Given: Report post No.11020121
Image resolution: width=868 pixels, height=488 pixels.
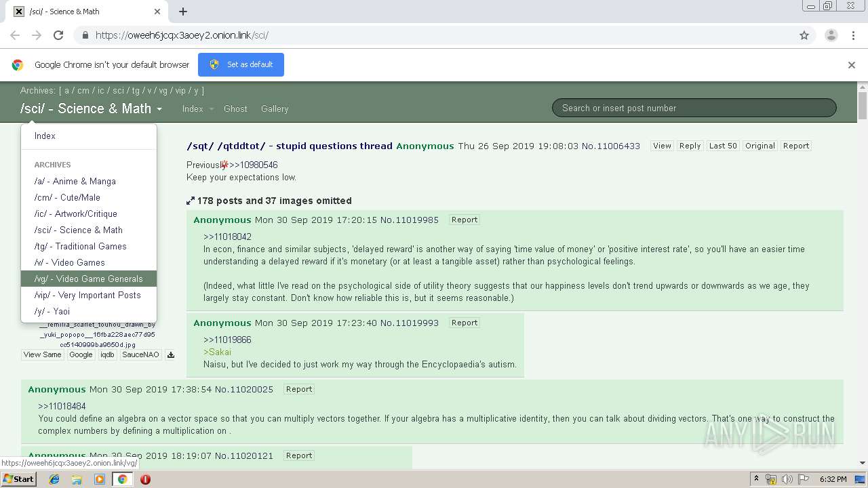Looking at the screenshot, I should 299,455.
